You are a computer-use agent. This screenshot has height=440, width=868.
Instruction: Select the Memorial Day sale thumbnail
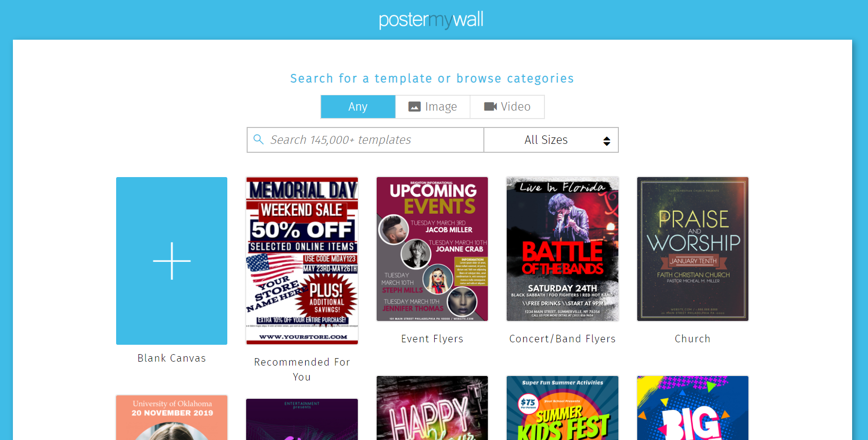302,261
